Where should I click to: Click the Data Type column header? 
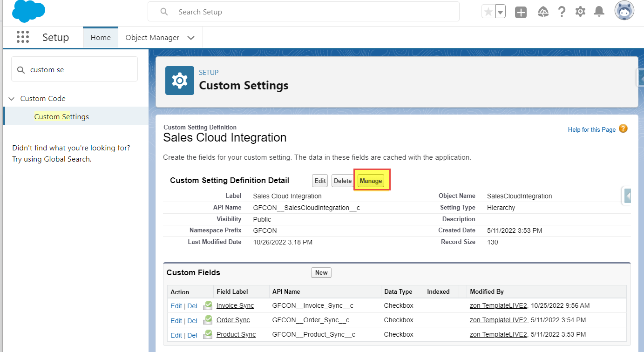pyautogui.click(x=398, y=291)
